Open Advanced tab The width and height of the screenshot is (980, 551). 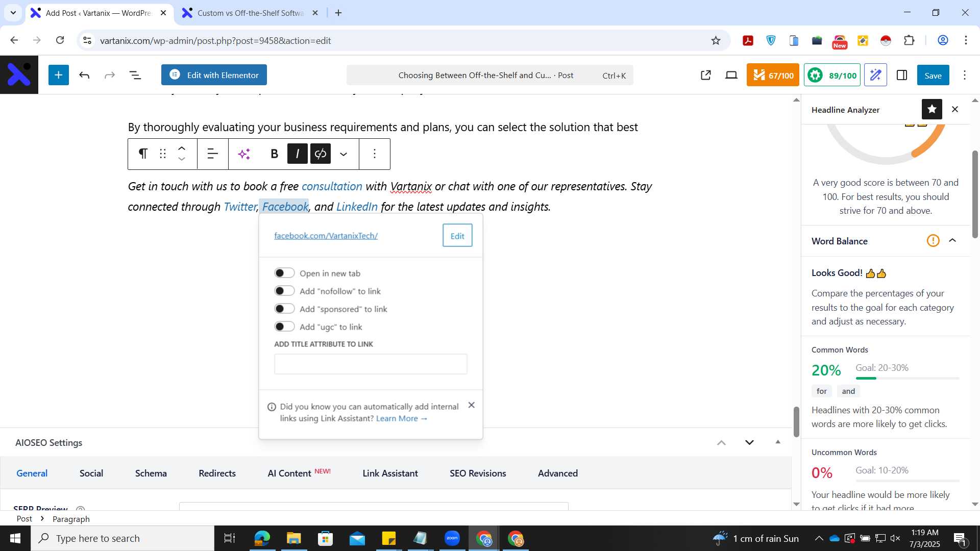point(558,473)
